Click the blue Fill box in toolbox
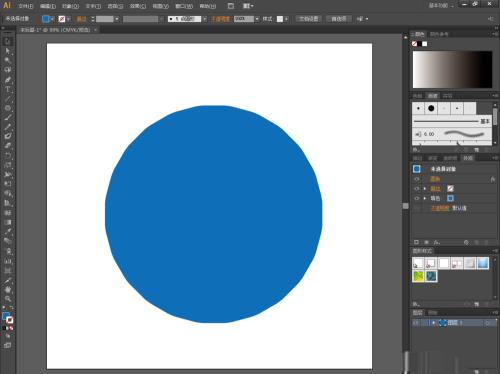500x374 pixels. (x=6, y=316)
